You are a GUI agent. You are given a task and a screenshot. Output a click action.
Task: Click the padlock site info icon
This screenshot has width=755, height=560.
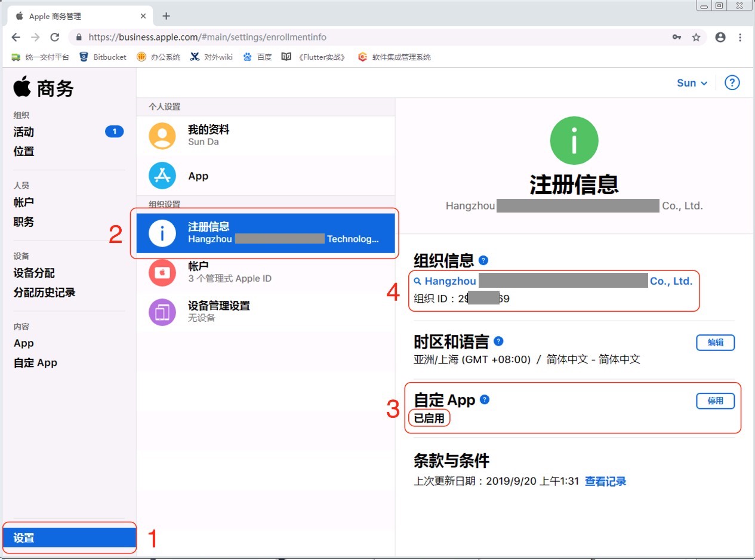coord(79,37)
